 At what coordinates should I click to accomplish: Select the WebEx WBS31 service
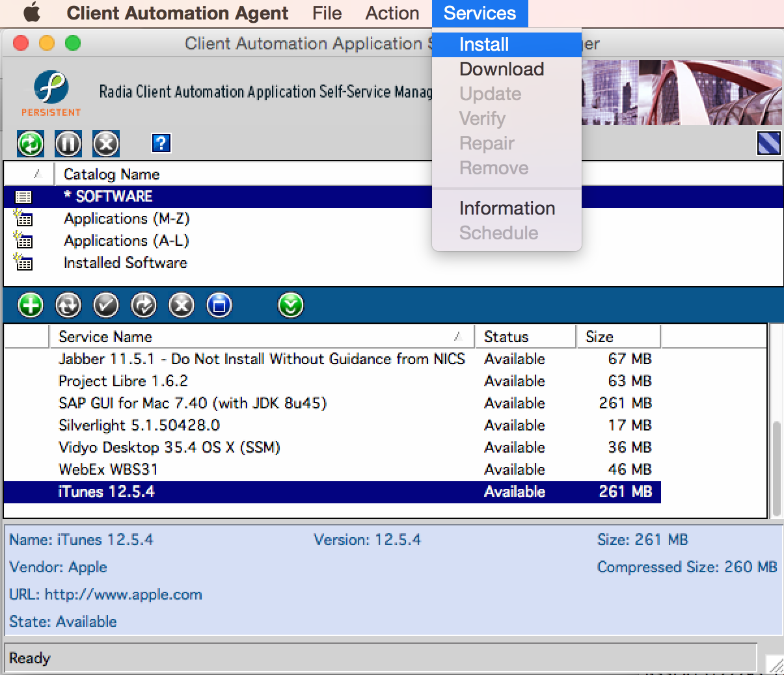(332, 470)
